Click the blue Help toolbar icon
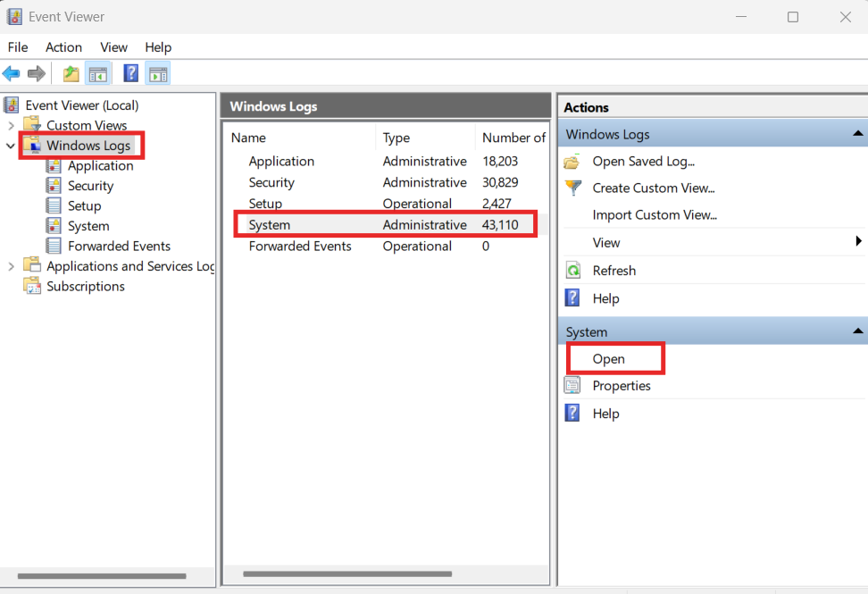 [x=131, y=73]
